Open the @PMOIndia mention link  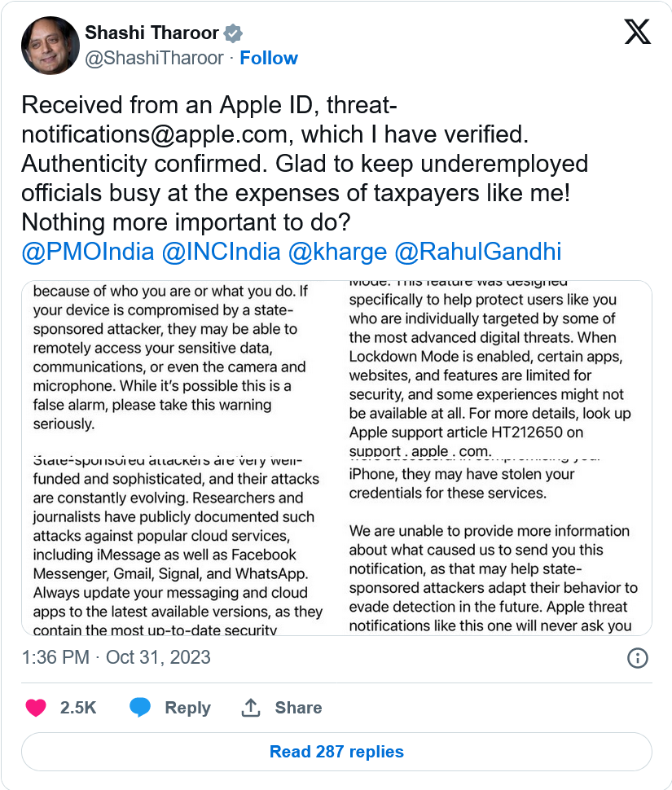coord(88,252)
